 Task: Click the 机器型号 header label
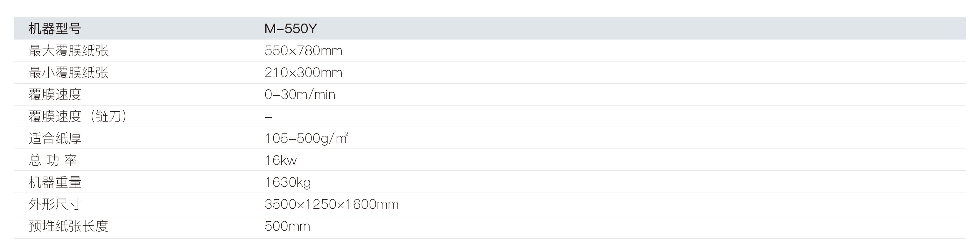(55, 29)
